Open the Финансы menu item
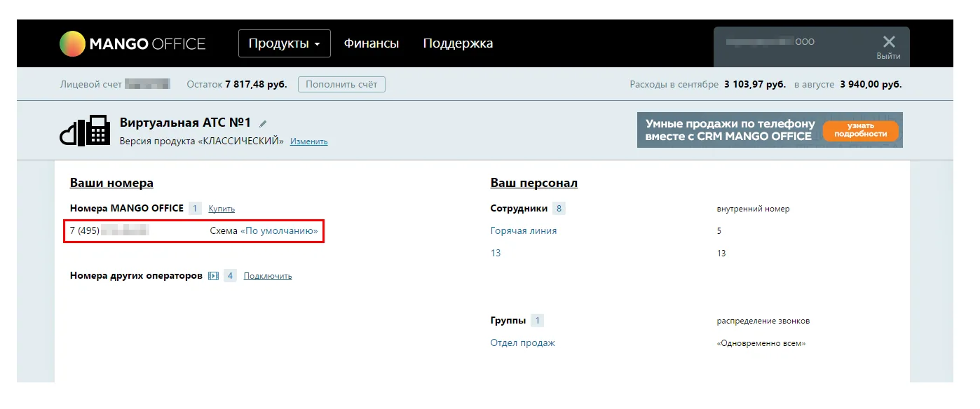Image resolution: width=980 pixels, height=409 pixels. coord(372,43)
